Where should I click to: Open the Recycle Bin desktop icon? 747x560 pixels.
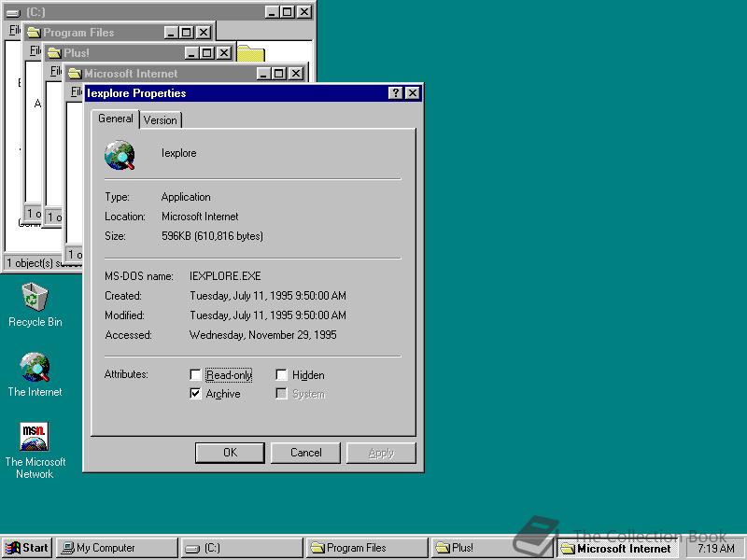tap(35, 305)
